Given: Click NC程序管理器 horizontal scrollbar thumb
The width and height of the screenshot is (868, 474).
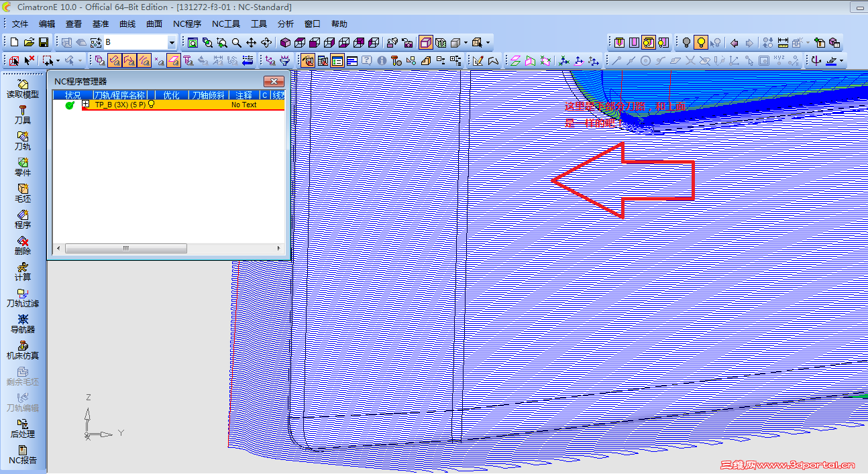Looking at the screenshot, I should (126, 248).
